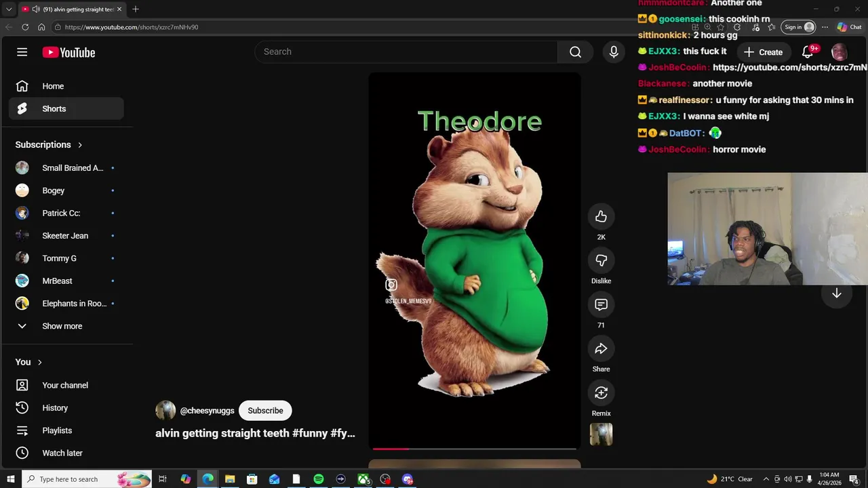Open Task View on the taskbar

(163, 479)
